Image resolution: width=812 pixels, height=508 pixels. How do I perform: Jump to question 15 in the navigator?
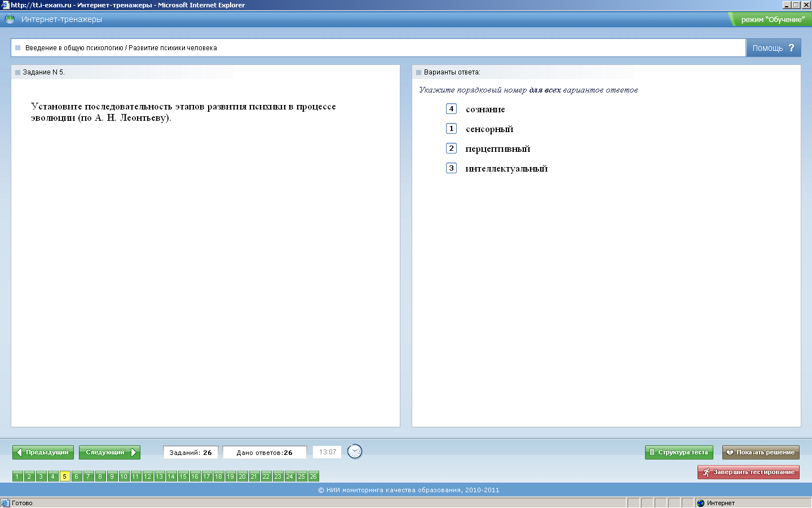pyautogui.click(x=183, y=476)
